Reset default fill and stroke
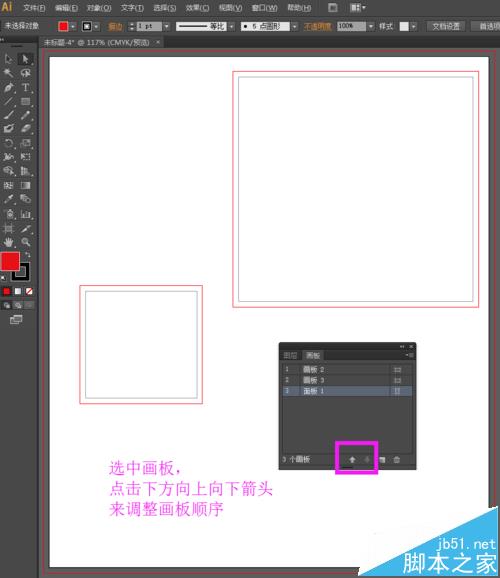Viewport: 500px width, 578px height. (x=3, y=277)
